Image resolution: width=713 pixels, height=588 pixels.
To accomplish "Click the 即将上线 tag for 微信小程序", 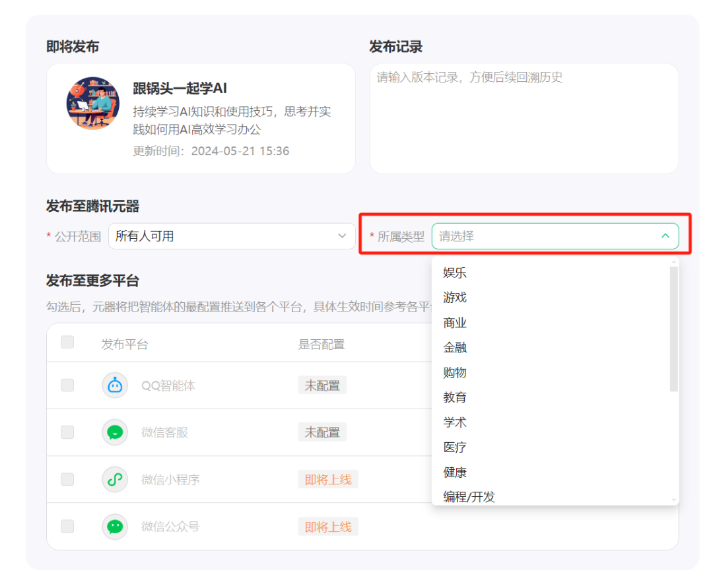I will (328, 479).
